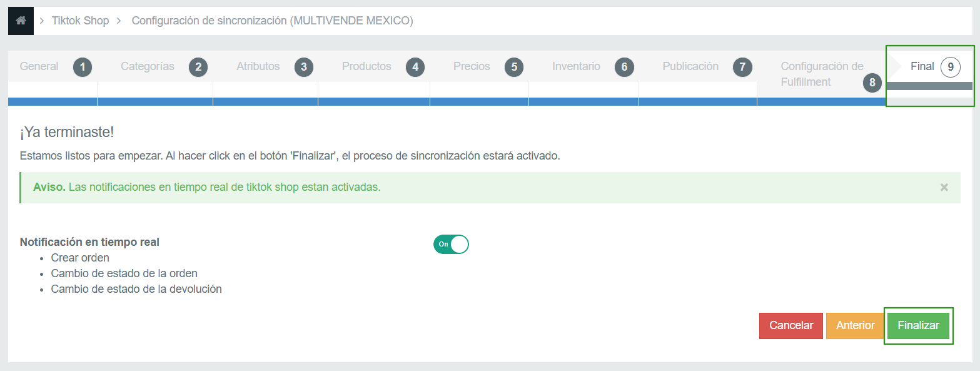Click step number 1 badge
980x371 pixels.
coord(83,67)
